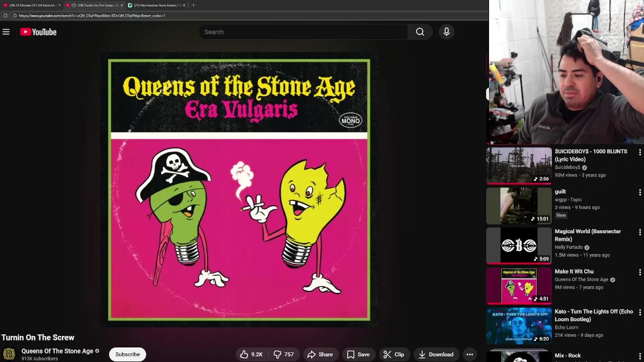This screenshot has width=644, height=362.
Task: Click the 'Echo Loom' channel name
Action: click(567, 327)
